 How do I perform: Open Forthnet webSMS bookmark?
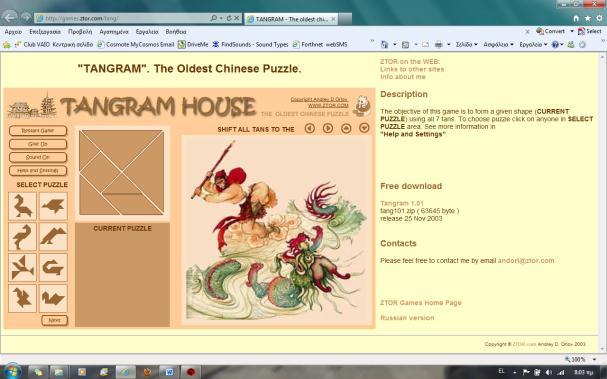(320, 45)
